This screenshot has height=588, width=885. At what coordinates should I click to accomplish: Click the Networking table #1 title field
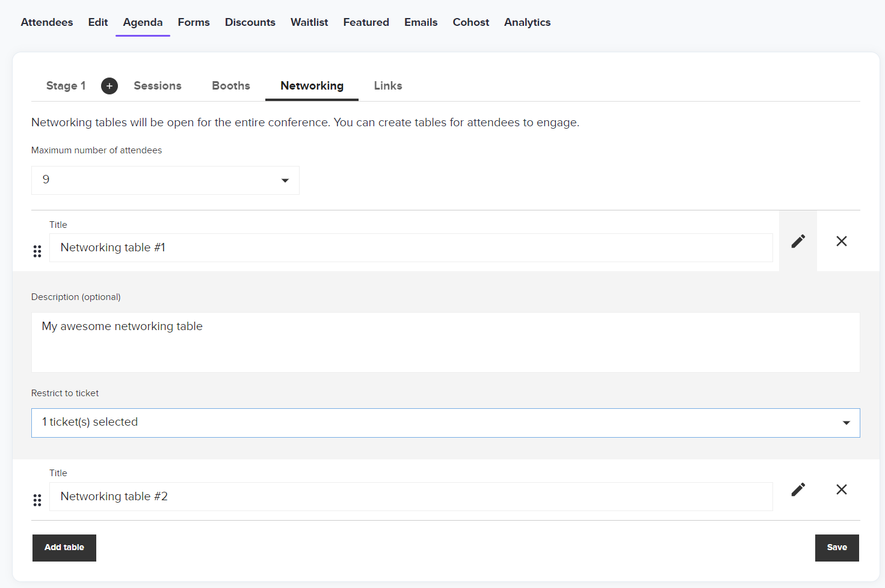[x=410, y=248]
